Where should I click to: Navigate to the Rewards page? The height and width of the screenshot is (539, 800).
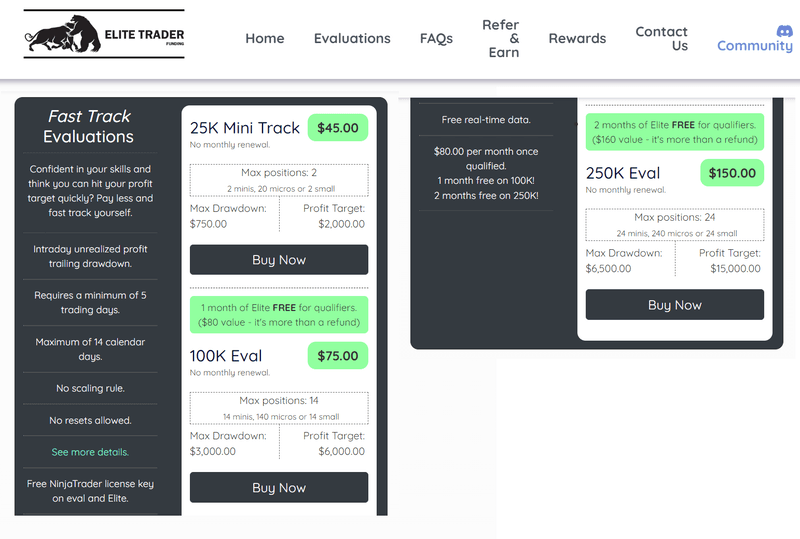pyautogui.click(x=577, y=38)
